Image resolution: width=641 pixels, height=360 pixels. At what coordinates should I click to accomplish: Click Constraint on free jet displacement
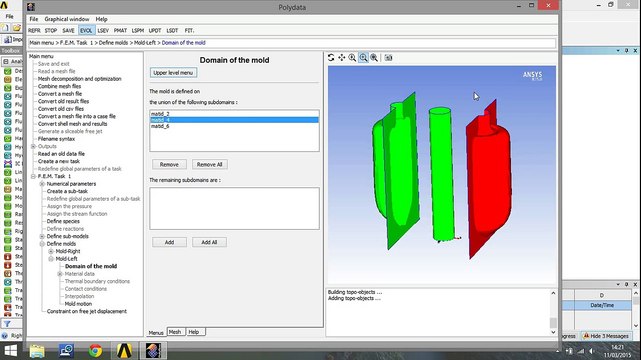87,311
